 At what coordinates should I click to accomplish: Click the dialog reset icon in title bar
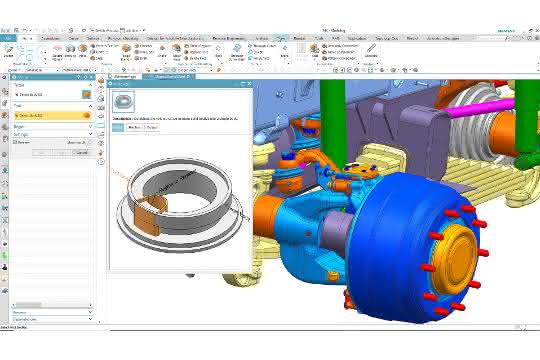pyautogui.click(x=85, y=77)
